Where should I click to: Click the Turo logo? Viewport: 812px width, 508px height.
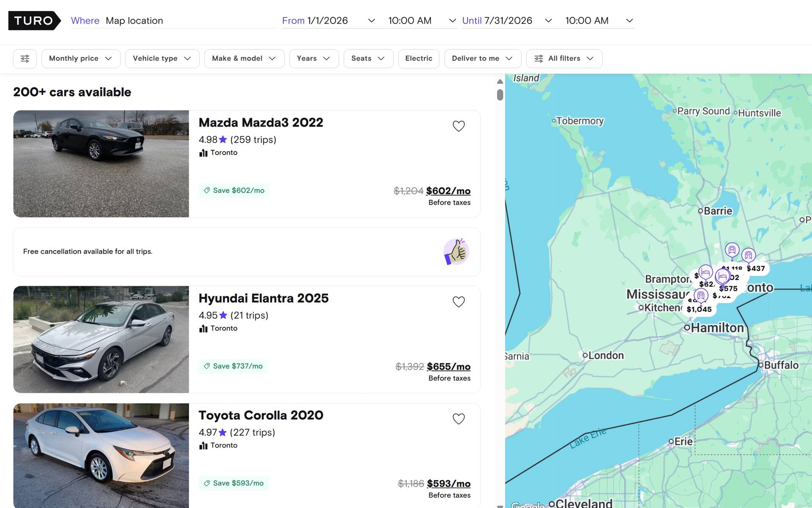coord(34,20)
